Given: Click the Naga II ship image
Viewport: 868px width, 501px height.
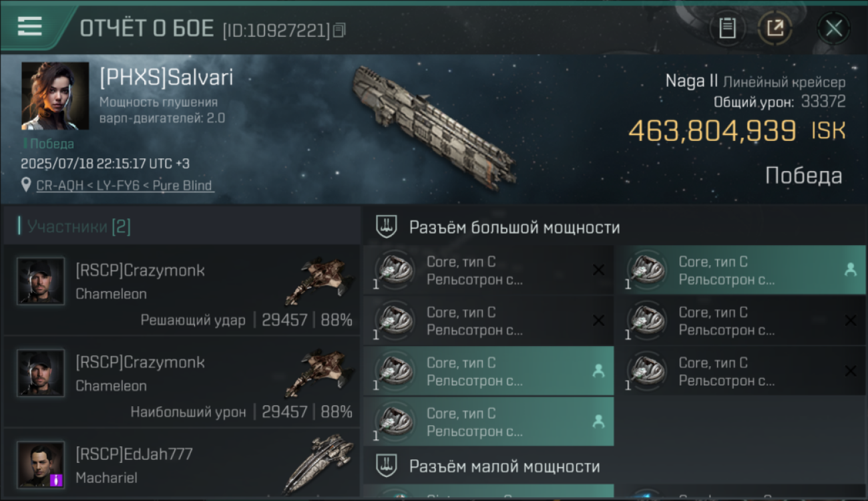Looking at the screenshot, I should click(x=435, y=125).
